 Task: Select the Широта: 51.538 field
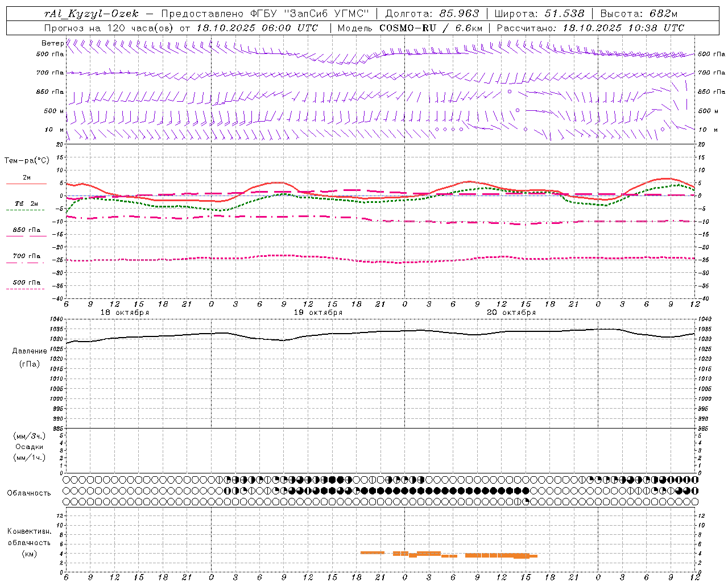pyautogui.click(x=539, y=14)
